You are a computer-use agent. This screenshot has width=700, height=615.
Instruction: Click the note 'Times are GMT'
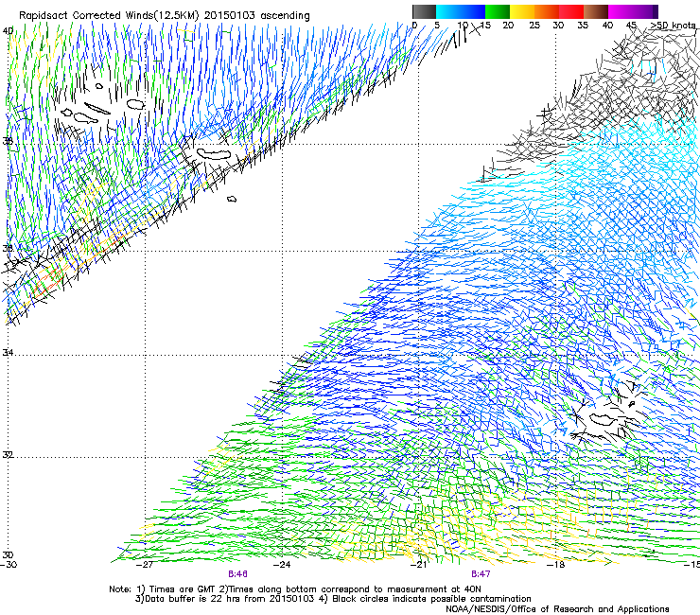[181, 589]
